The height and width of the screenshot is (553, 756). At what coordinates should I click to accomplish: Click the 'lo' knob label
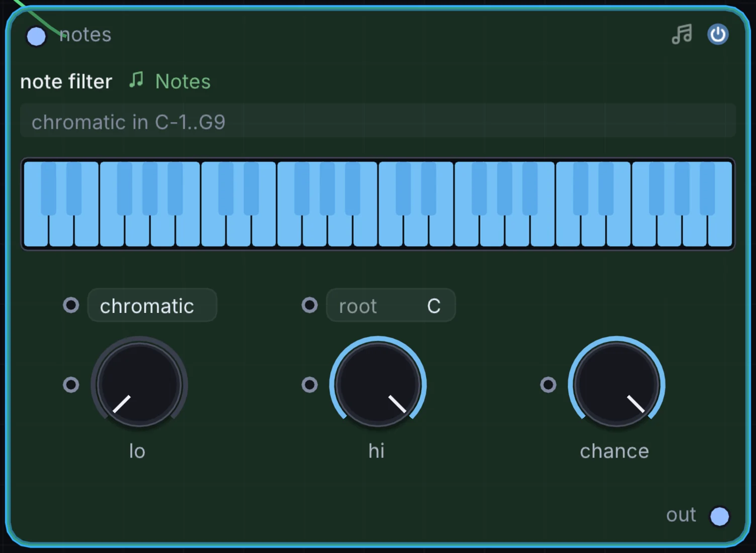(x=137, y=451)
